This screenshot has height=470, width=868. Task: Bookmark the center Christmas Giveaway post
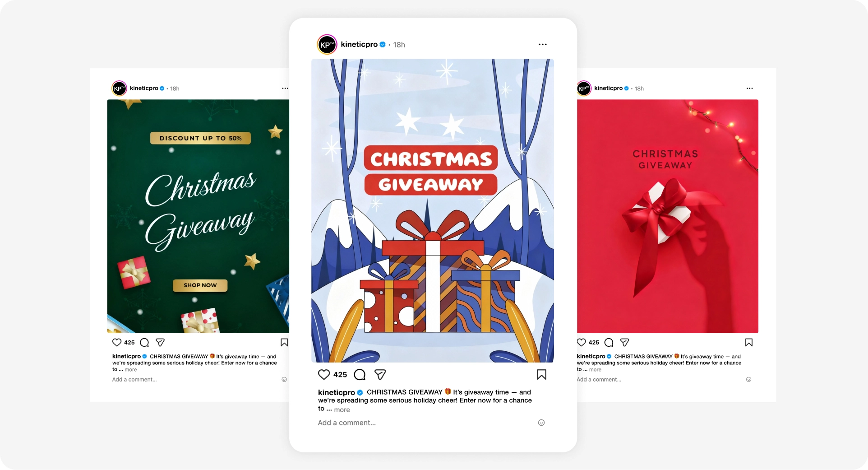(x=541, y=374)
